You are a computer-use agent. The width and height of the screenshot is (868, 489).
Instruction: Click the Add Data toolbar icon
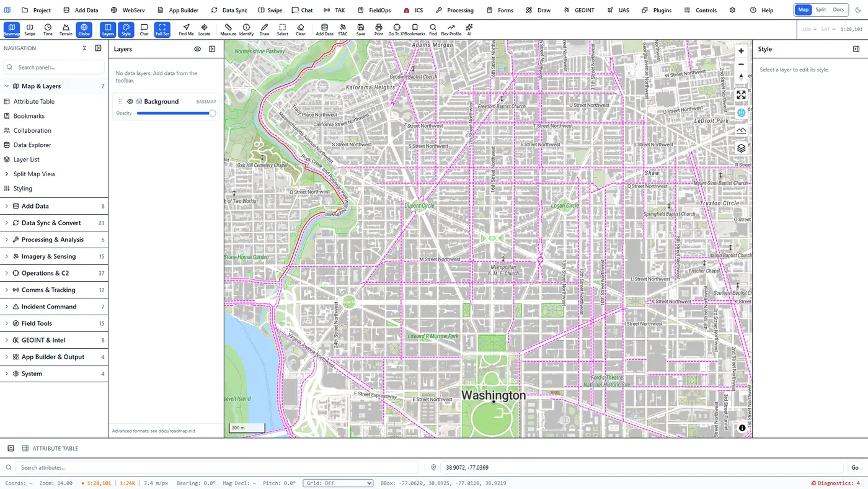click(x=324, y=30)
